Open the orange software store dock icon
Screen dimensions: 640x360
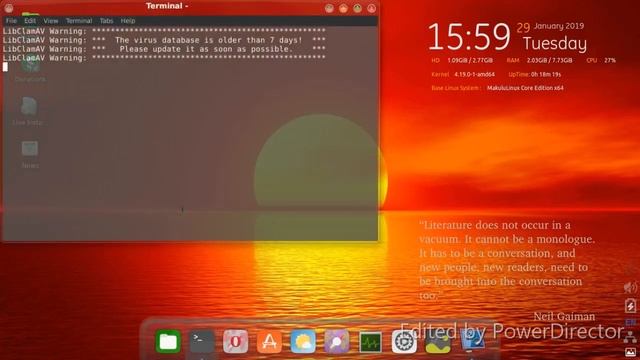click(269, 341)
